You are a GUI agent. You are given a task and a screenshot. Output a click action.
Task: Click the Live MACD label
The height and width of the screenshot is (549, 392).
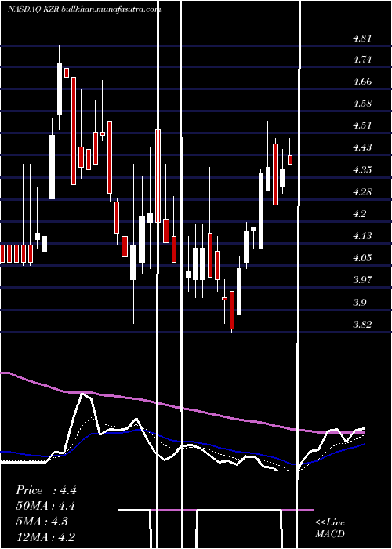point(330,528)
